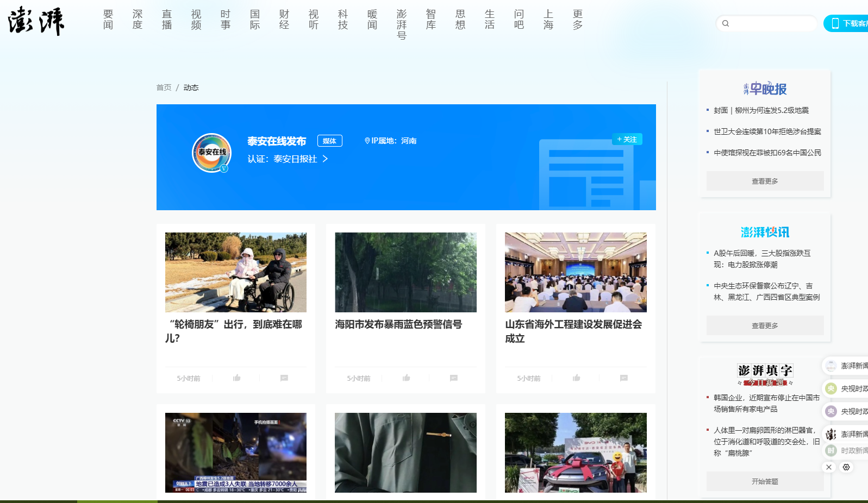Open topmost 澎湃新闻 floating shortcut

click(847, 366)
